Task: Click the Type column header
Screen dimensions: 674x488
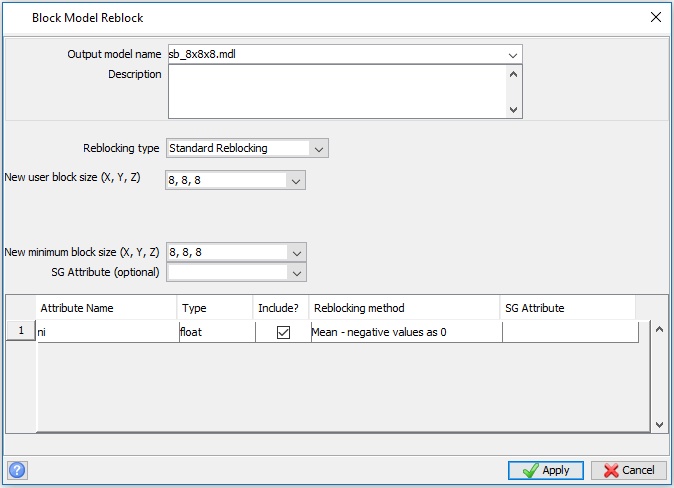Action: tap(215, 308)
